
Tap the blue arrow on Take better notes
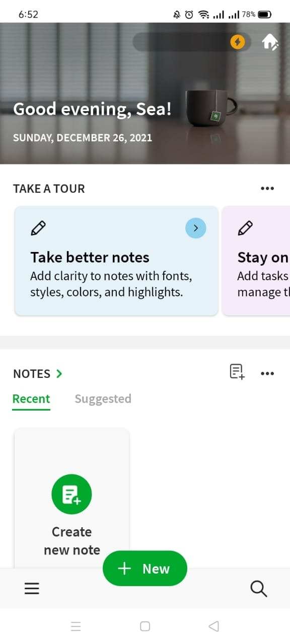pos(196,228)
